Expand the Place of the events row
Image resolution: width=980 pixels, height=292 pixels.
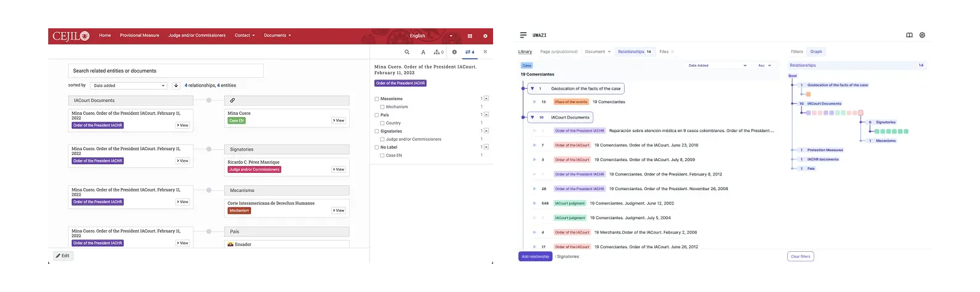point(534,102)
